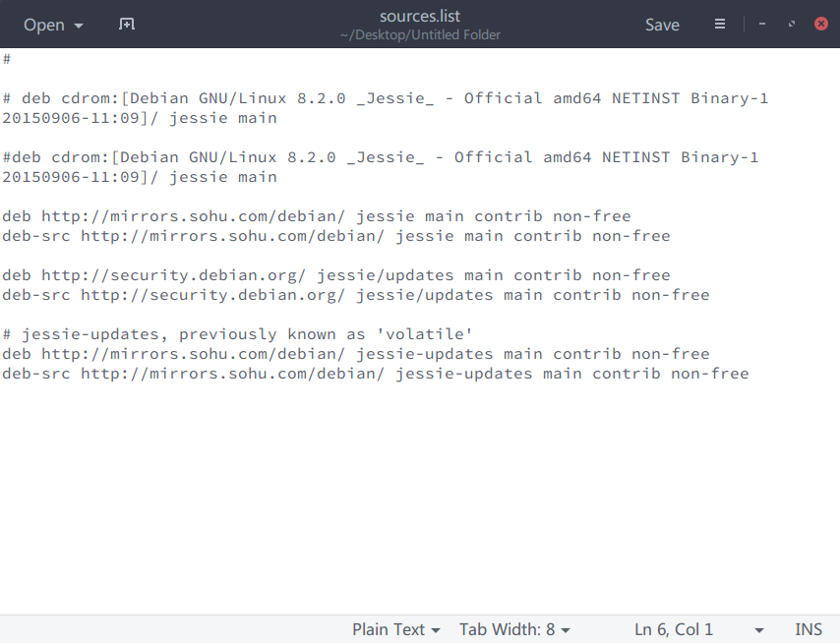Screen dimensions: 840x643
Task: Click the deb-src security.debian.org line
Action: (354, 295)
